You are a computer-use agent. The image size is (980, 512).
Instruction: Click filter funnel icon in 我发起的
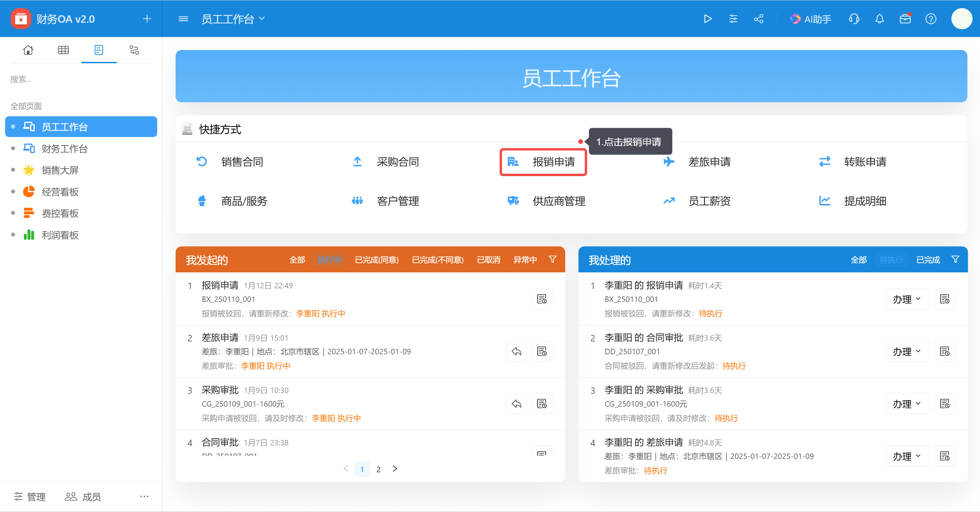tap(552, 259)
